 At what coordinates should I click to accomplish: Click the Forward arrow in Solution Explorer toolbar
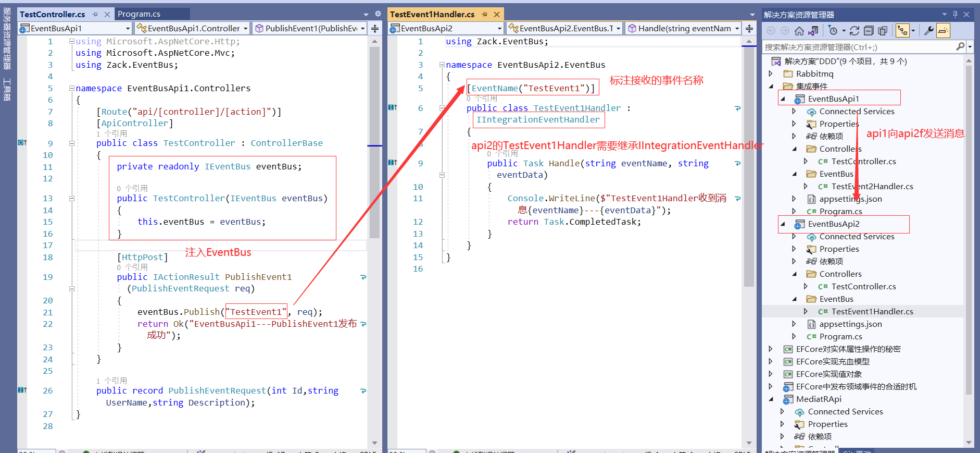[x=785, y=31]
